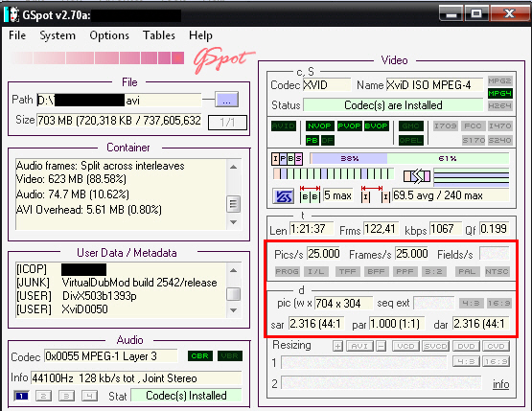
Task: Click the 1/1 file counter button
Action: pyautogui.click(x=227, y=122)
